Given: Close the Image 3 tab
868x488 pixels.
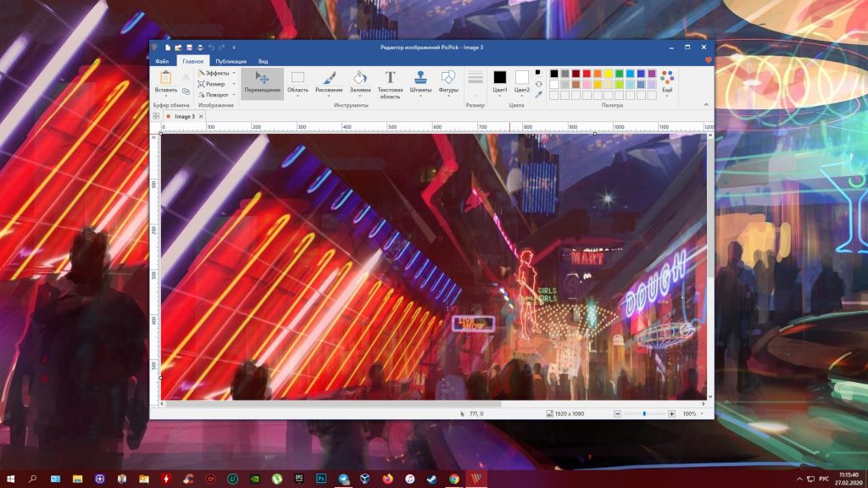Looking at the screenshot, I should [x=201, y=117].
